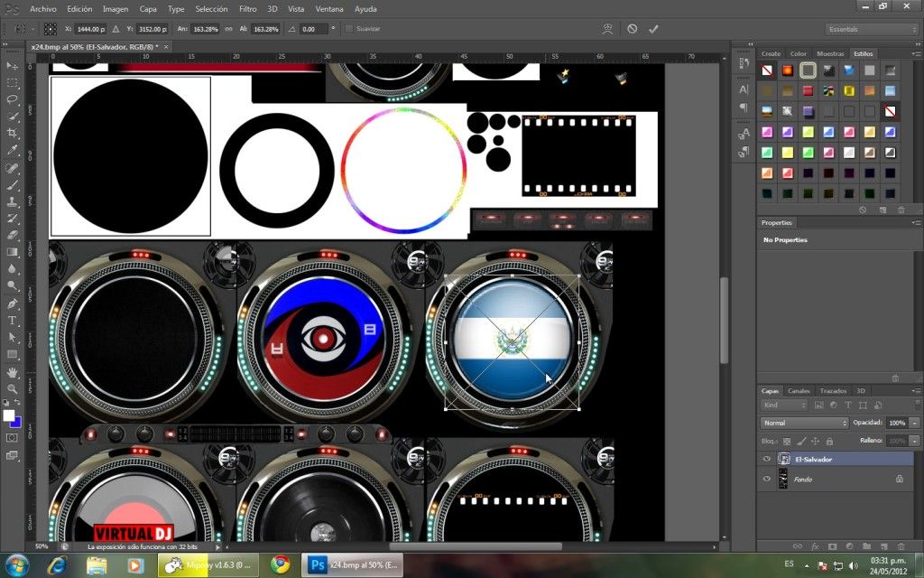Open the Normal blend mode dropdown
Screen dimensions: 924x578
tap(804, 423)
